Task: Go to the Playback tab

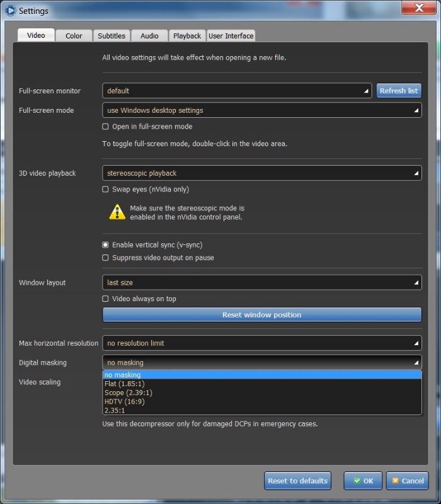Action: click(187, 36)
